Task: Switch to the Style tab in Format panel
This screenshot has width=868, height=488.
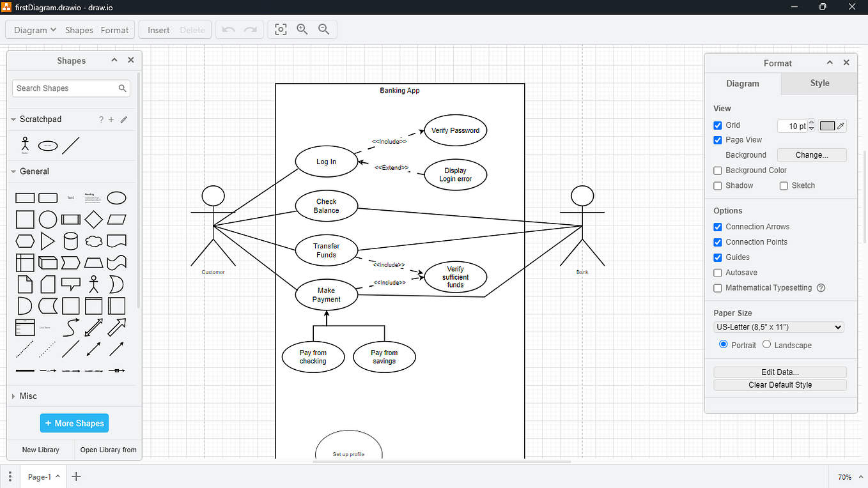Action: (x=819, y=83)
